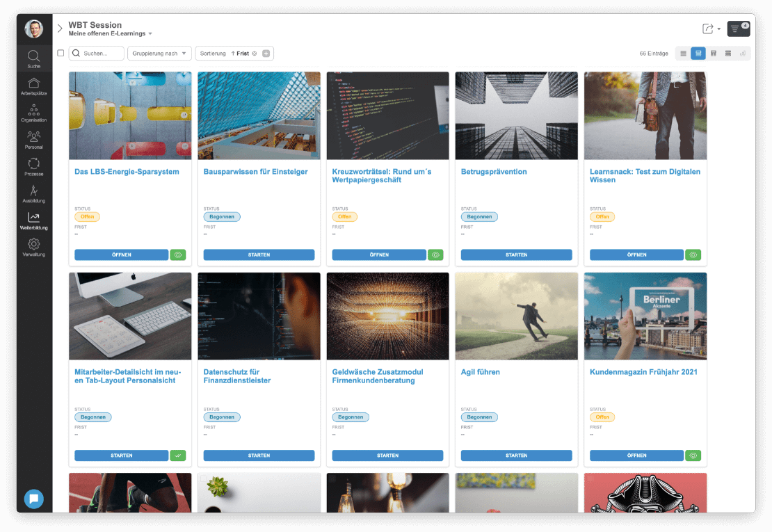
Task: Click Betrugsprävention skyscraper thumbnail
Action: click(x=517, y=115)
